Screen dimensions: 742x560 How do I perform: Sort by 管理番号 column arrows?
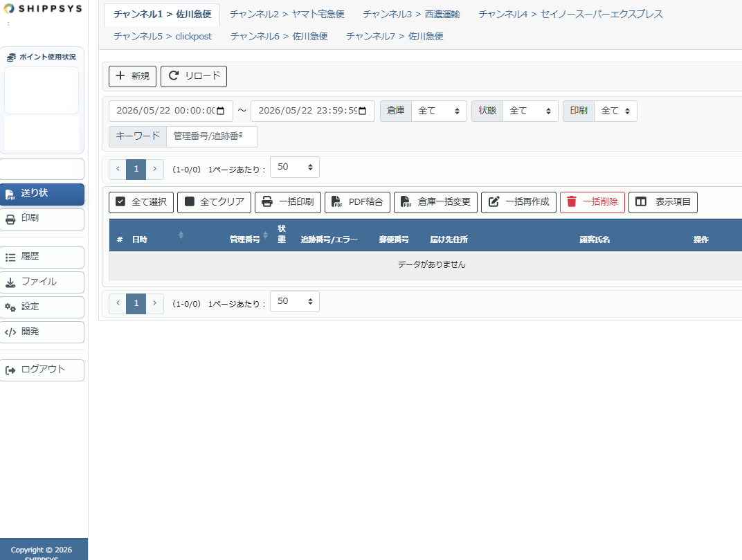[x=266, y=235]
